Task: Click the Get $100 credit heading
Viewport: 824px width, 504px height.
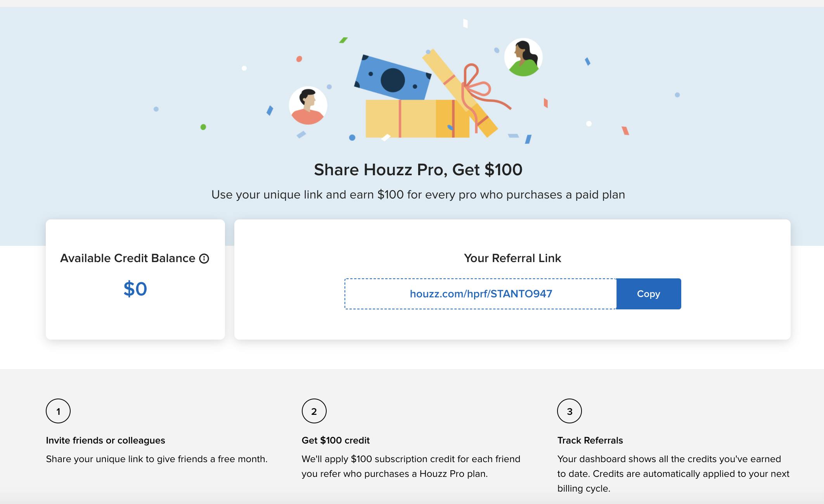Action: [x=336, y=440]
